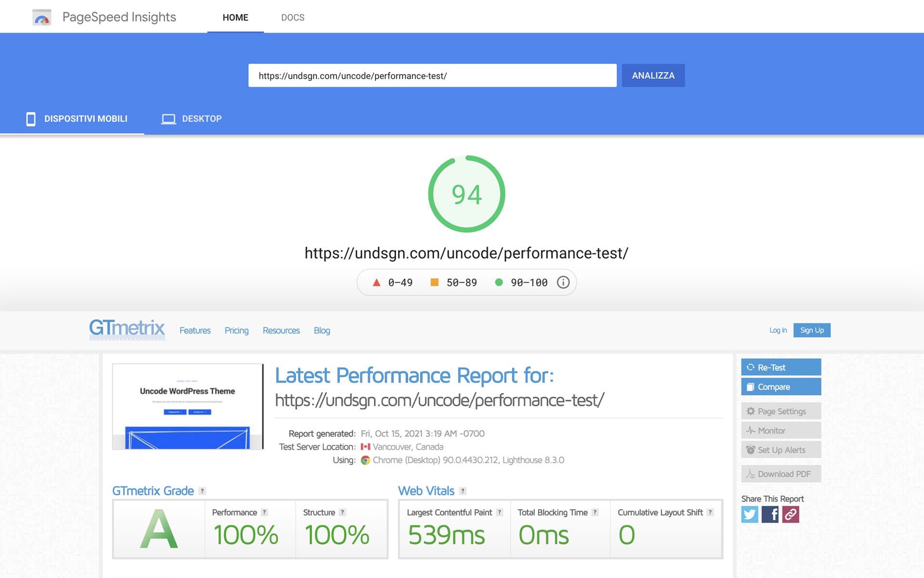Click the GTmetrix report URL heading
Viewport: 924px width, 578px height.
coord(439,400)
